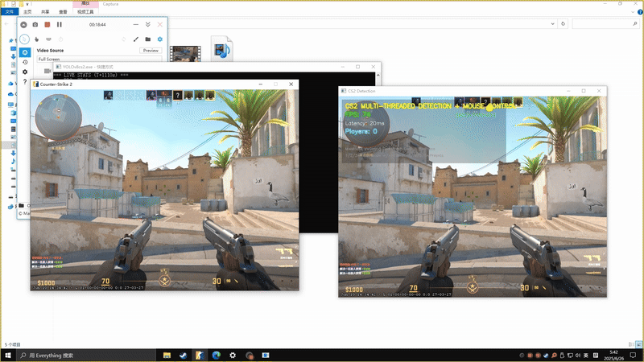Open Microsoft Edge from the taskbar
644x362 pixels.
216,356
